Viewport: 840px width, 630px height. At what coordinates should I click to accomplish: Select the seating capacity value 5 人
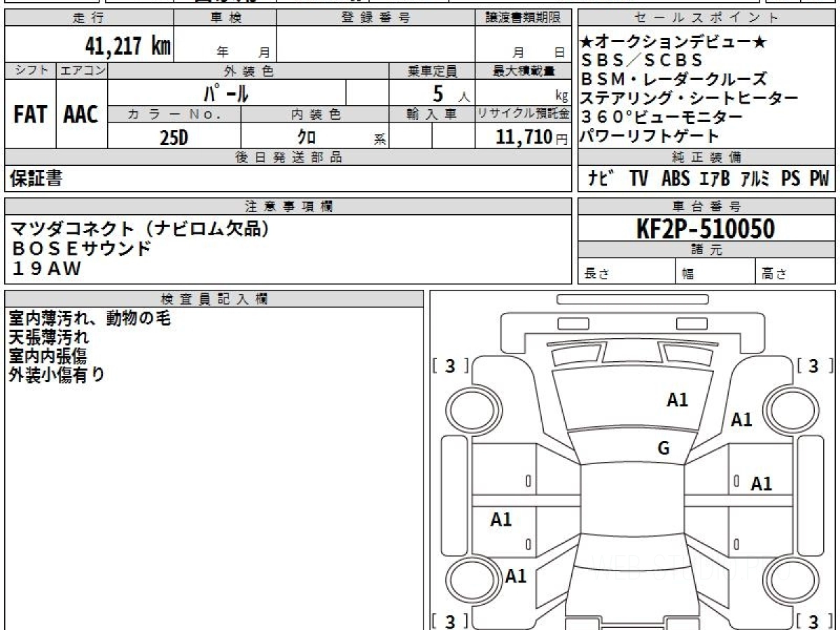coord(451,93)
